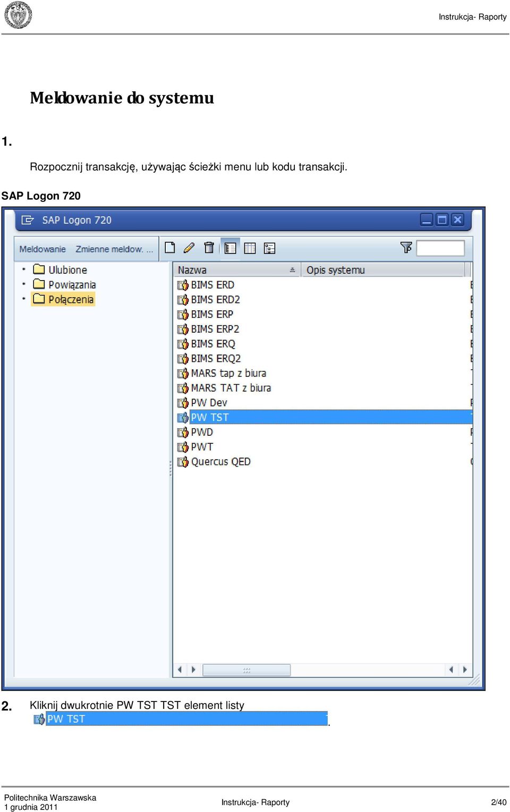Screen dimensions: 510x812
Task: Click the Quercus QED connection icon
Action: (x=183, y=462)
